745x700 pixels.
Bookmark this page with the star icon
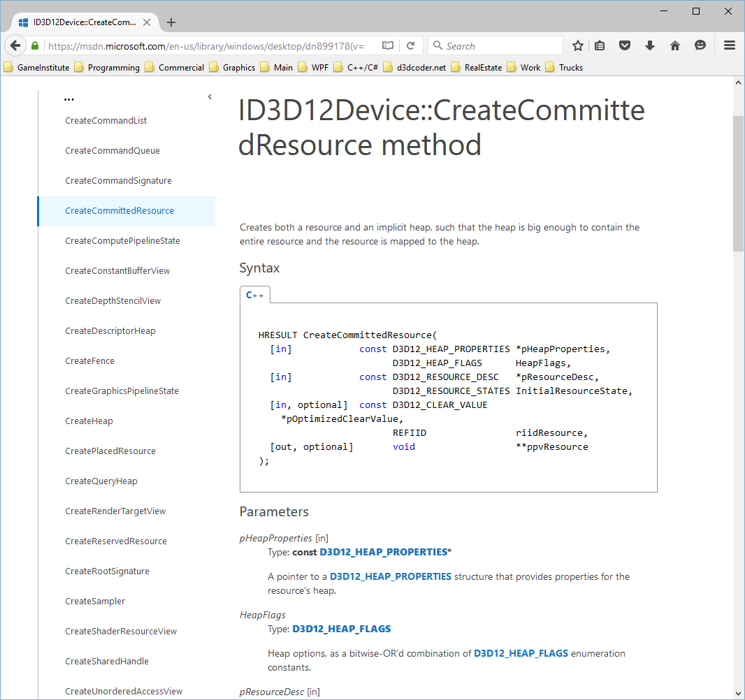click(578, 45)
